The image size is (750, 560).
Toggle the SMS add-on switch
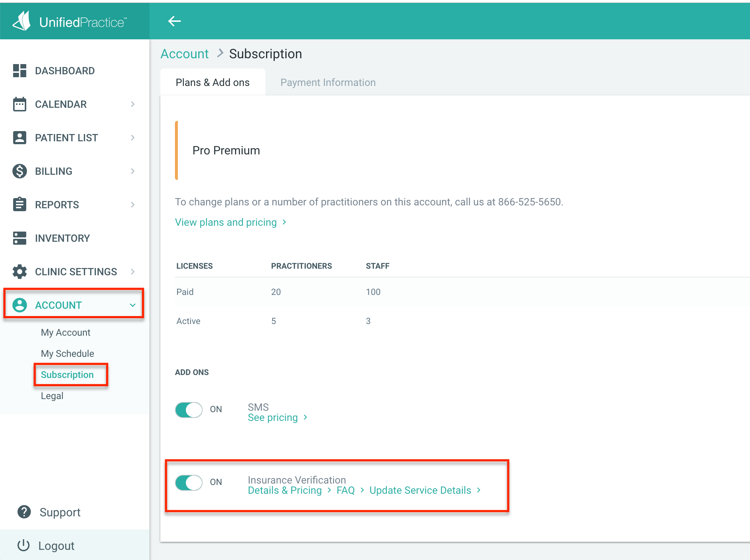[189, 410]
